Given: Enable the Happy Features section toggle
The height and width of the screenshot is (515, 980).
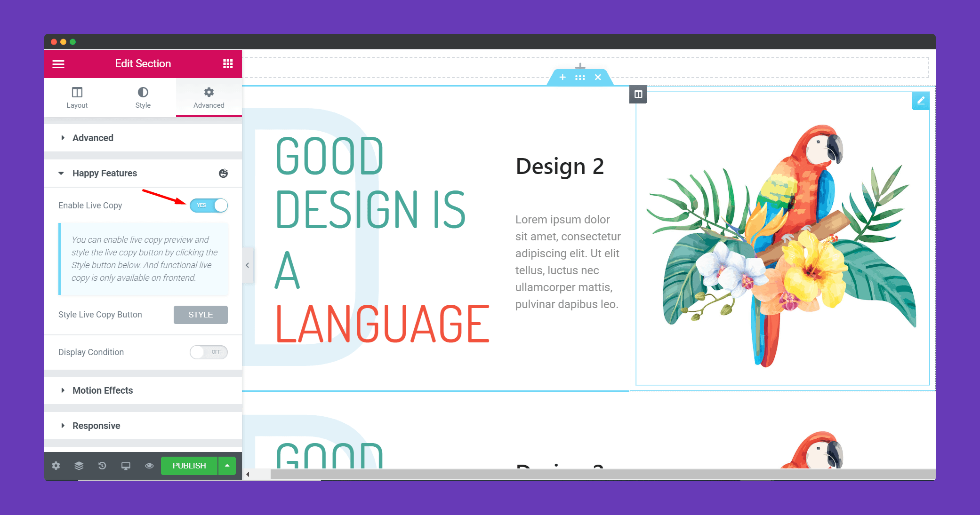Looking at the screenshot, I should point(209,206).
